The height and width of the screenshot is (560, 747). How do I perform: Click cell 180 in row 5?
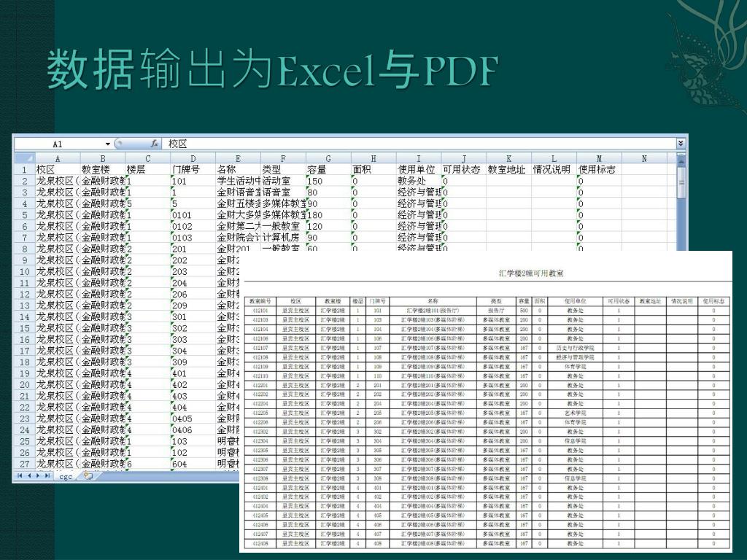[x=328, y=215]
